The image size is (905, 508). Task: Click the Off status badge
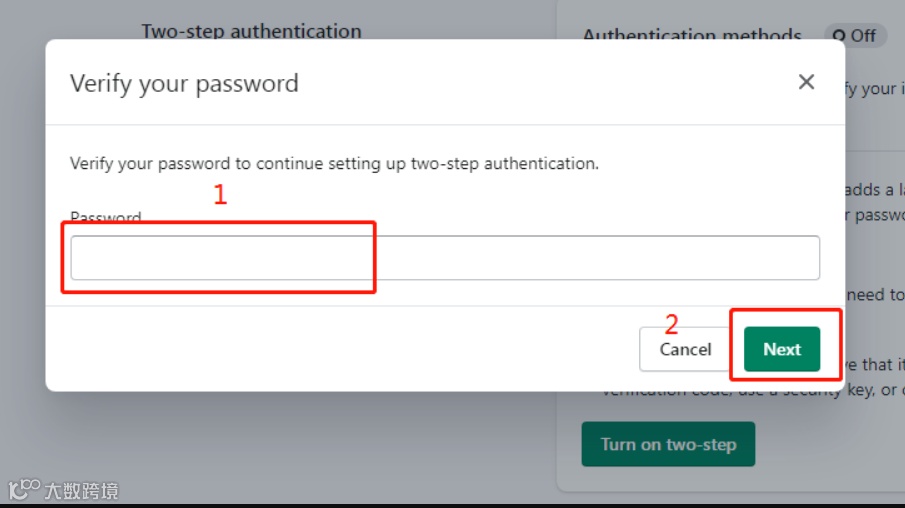[x=855, y=36]
